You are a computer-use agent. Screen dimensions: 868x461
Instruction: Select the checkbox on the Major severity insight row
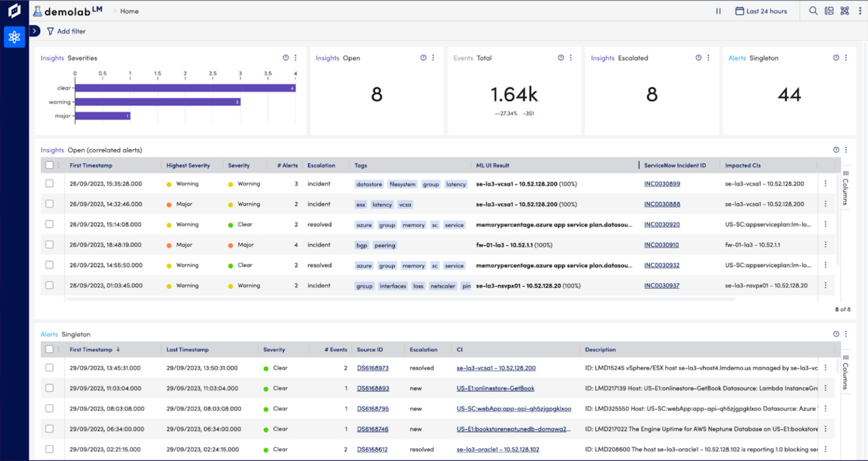pyautogui.click(x=49, y=244)
